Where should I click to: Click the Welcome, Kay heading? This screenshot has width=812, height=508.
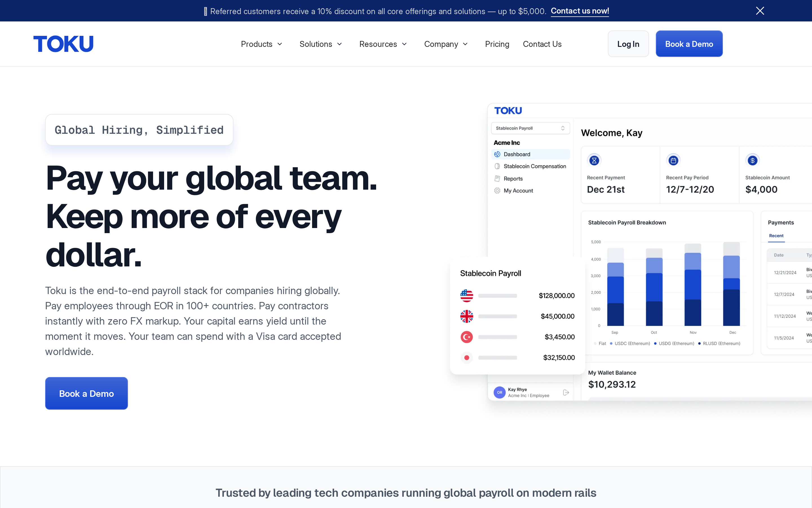(x=611, y=133)
